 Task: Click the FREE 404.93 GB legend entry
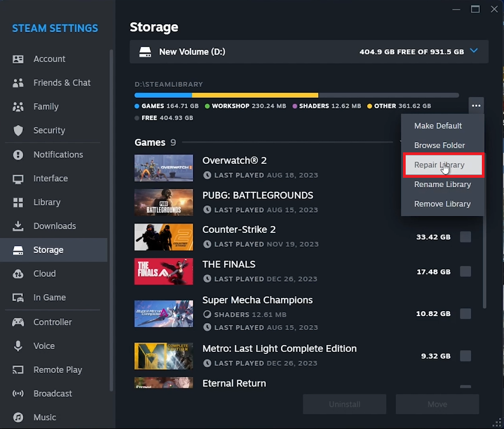pyautogui.click(x=164, y=118)
